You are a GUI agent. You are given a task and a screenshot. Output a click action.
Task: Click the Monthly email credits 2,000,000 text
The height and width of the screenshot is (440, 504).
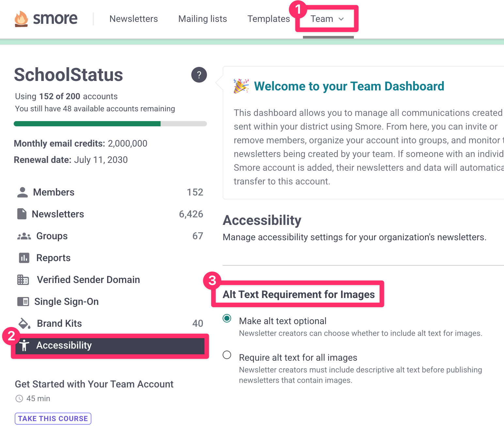pyautogui.click(x=81, y=144)
